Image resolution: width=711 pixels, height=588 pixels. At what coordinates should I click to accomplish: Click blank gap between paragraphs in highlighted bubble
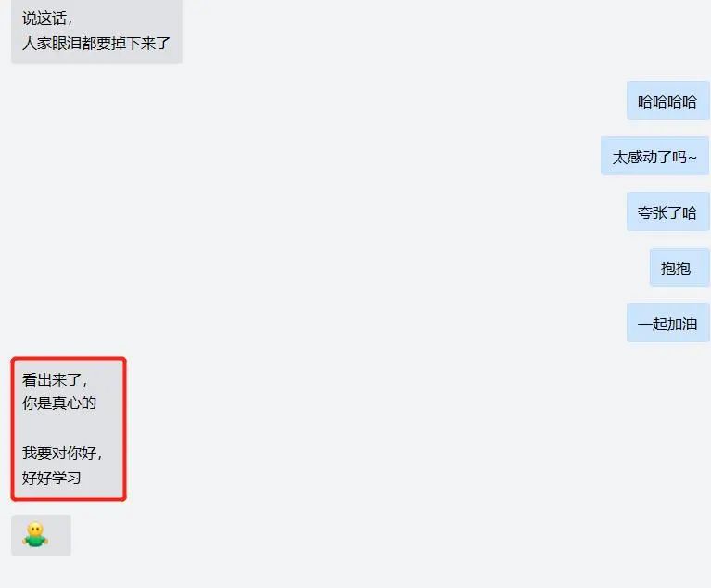coord(68,428)
